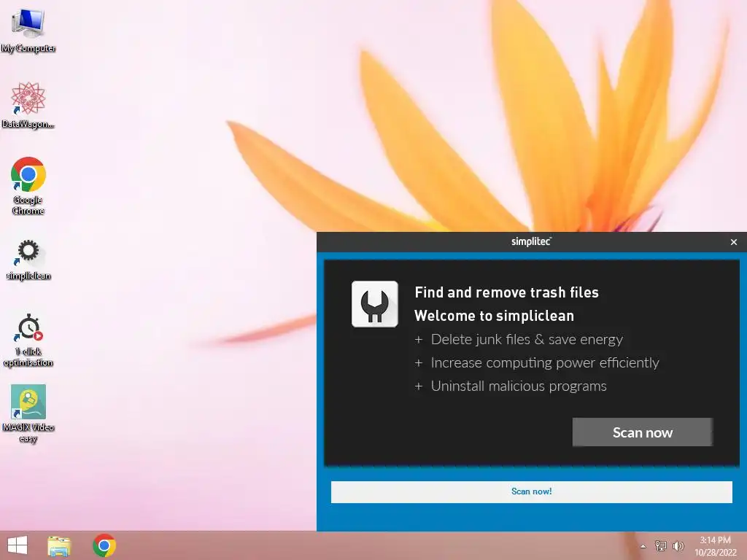Select the Google Chrome desktop shortcut
Image resolution: width=747 pixels, height=560 pixels.
point(28,186)
